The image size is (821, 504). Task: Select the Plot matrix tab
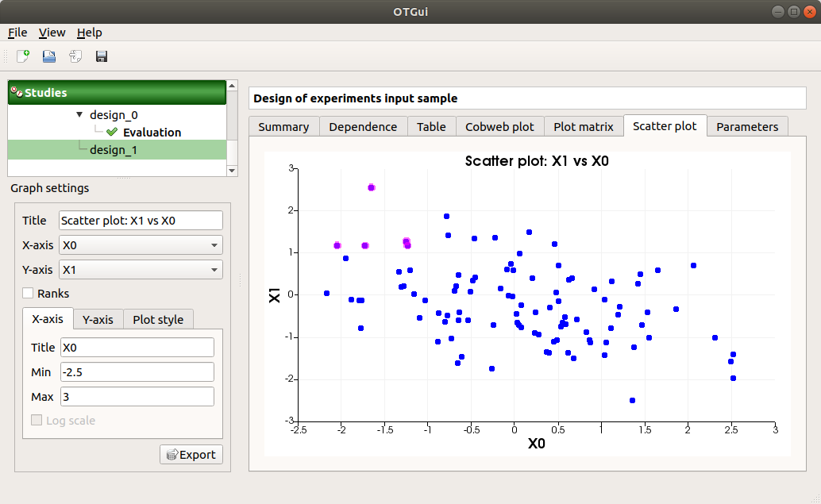[x=584, y=125]
